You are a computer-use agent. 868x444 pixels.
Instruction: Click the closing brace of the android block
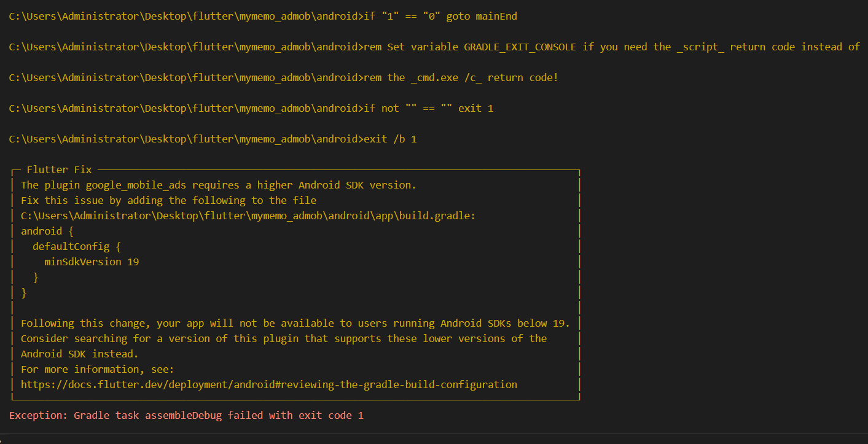point(24,292)
